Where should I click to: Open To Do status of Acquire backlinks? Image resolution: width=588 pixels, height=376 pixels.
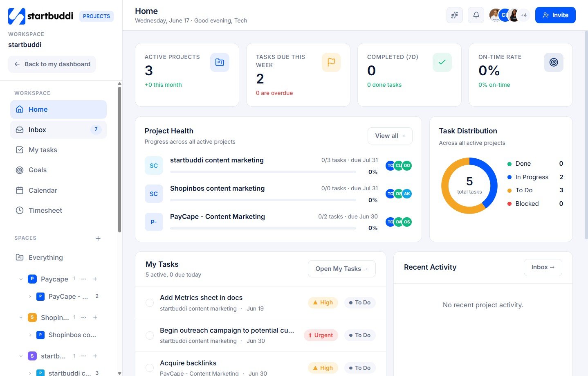click(359, 368)
